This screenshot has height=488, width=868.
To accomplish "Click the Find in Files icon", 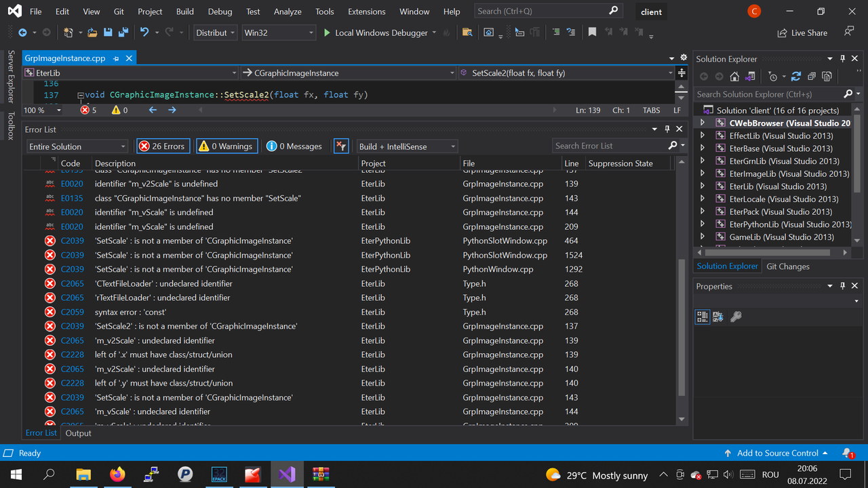I will 467,33.
